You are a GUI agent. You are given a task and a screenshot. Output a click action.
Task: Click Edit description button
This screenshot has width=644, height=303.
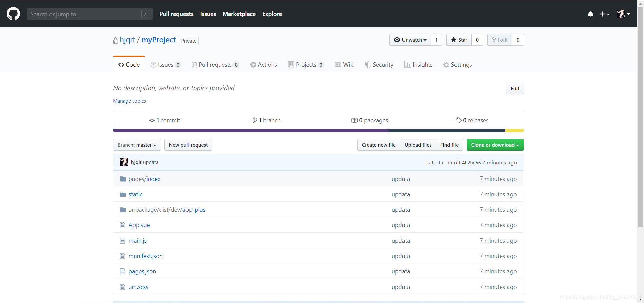tap(515, 89)
